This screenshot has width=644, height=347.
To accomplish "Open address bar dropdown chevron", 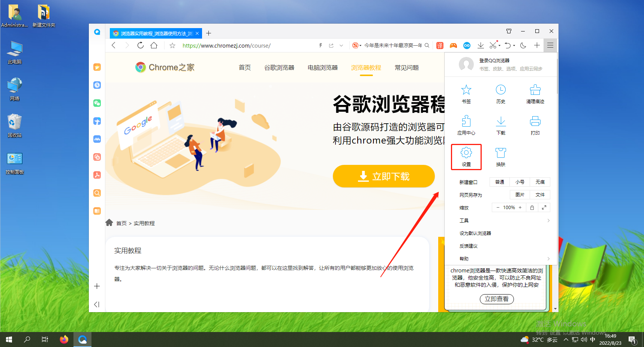I will [341, 46].
